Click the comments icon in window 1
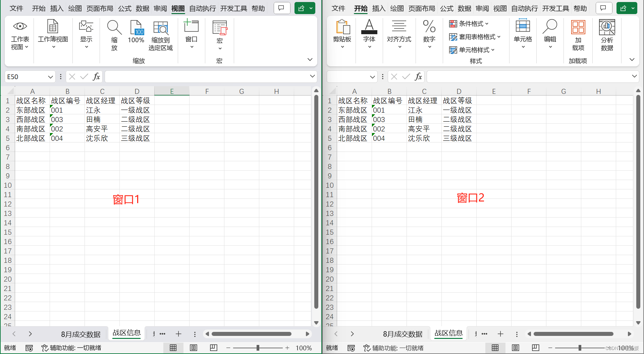This screenshot has height=354, width=644. [x=282, y=8]
